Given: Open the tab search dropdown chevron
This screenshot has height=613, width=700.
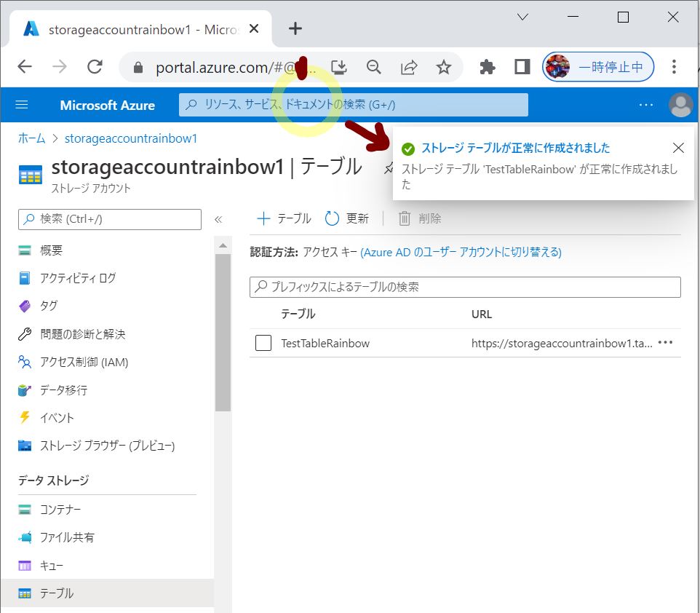Looking at the screenshot, I should pyautogui.click(x=522, y=17).
